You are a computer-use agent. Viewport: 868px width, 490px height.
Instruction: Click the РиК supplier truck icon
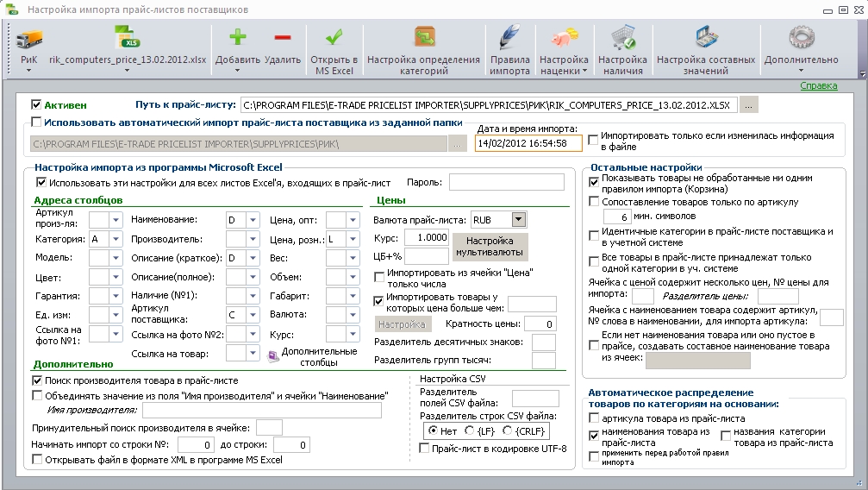click(x=29, y=38)
